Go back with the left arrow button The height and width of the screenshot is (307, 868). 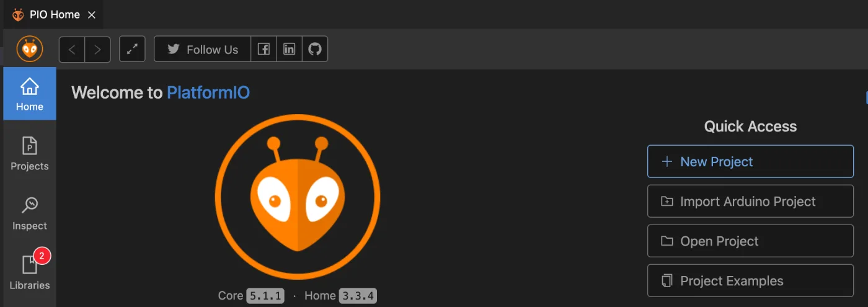tap(72, 50)
